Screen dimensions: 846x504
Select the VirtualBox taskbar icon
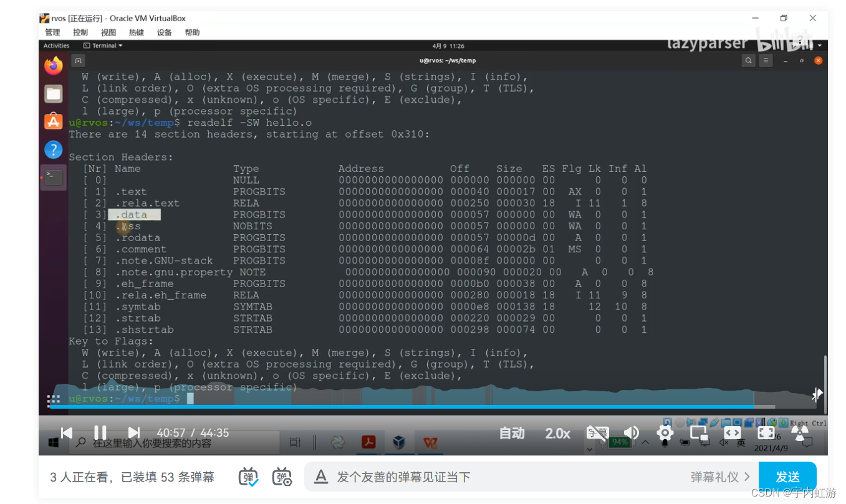click(x=399, y=443)
